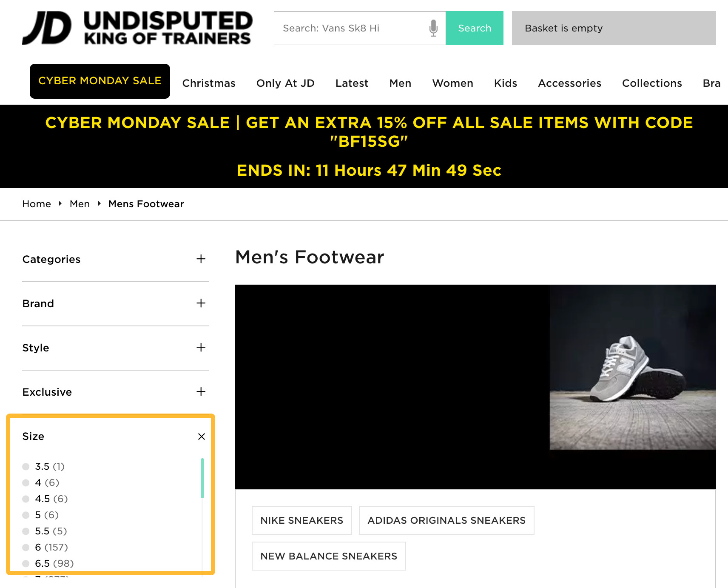Open the Collections menu
This screenshot has height=588, width=728.
[x=652, y=83]
